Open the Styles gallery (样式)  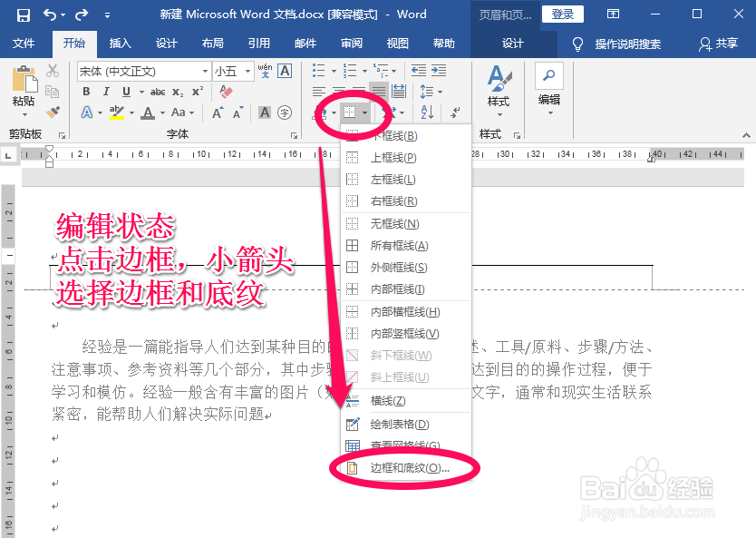(498, 92)
